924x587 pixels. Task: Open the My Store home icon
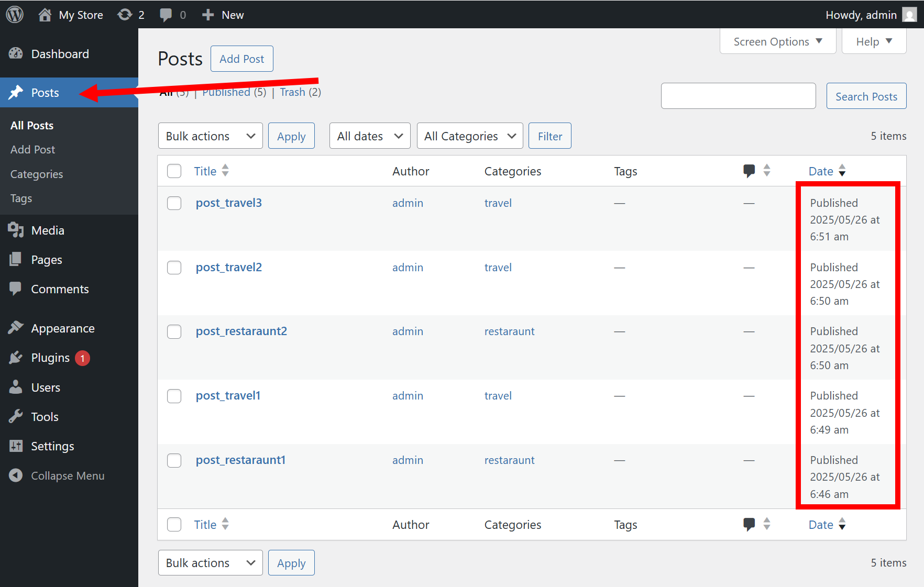coord(45,15)
